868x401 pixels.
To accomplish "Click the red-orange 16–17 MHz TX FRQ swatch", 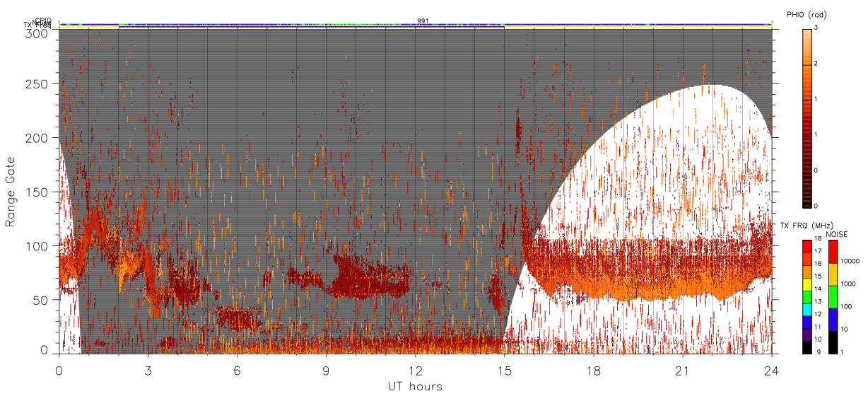I will (807, 260).
